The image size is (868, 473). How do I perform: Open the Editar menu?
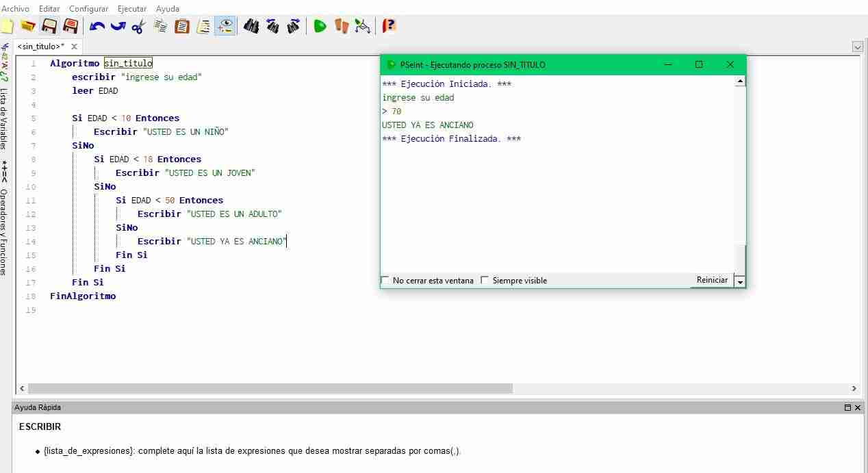(x=49, y=9)
